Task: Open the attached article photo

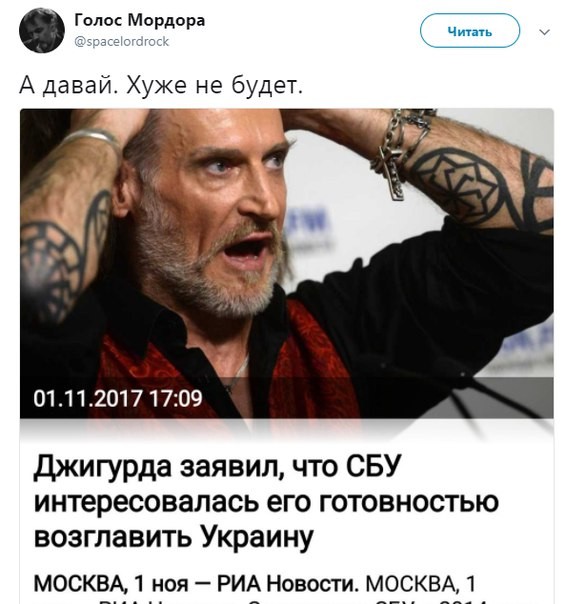Action: tap(287, 263)
